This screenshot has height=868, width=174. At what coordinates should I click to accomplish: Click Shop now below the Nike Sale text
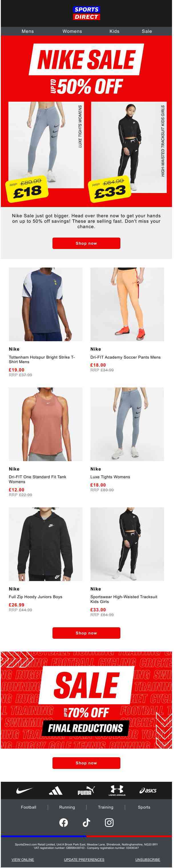86,243
